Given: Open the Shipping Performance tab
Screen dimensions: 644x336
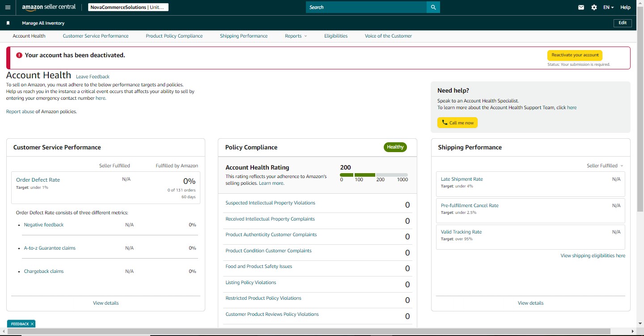Looking at the screenshot, I should [x=244, y=36].
